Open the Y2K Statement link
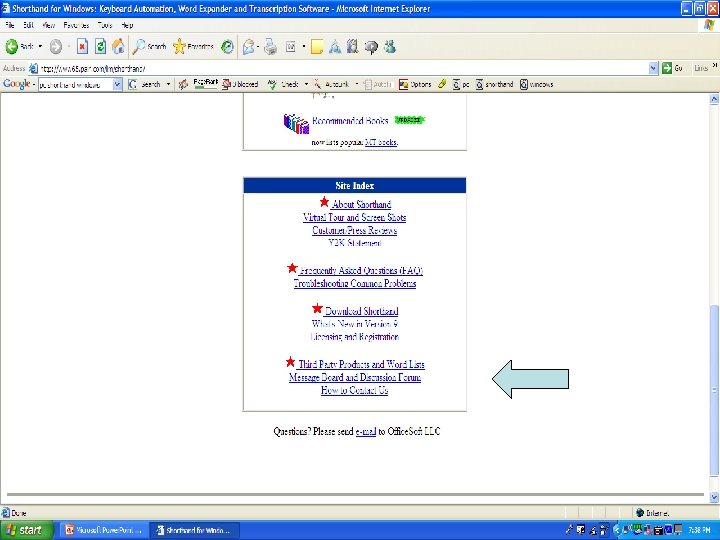 pyautogui.click(x=354, y=243)
